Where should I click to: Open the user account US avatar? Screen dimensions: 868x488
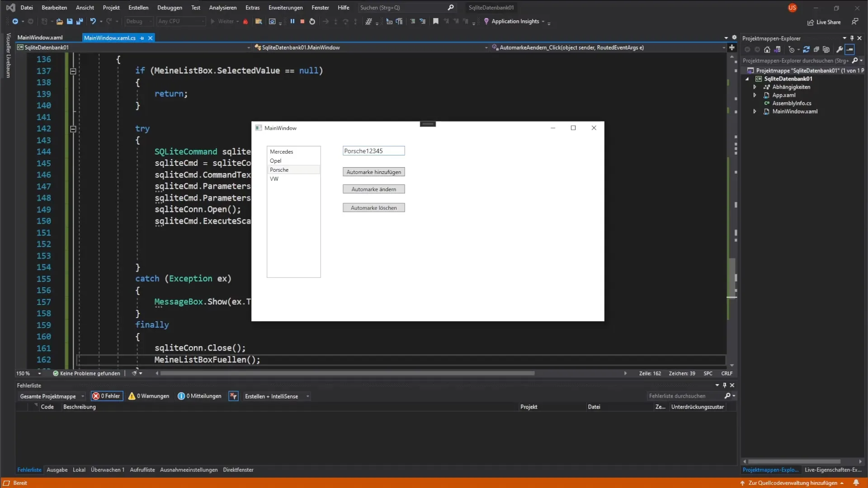tap(792, 8)
